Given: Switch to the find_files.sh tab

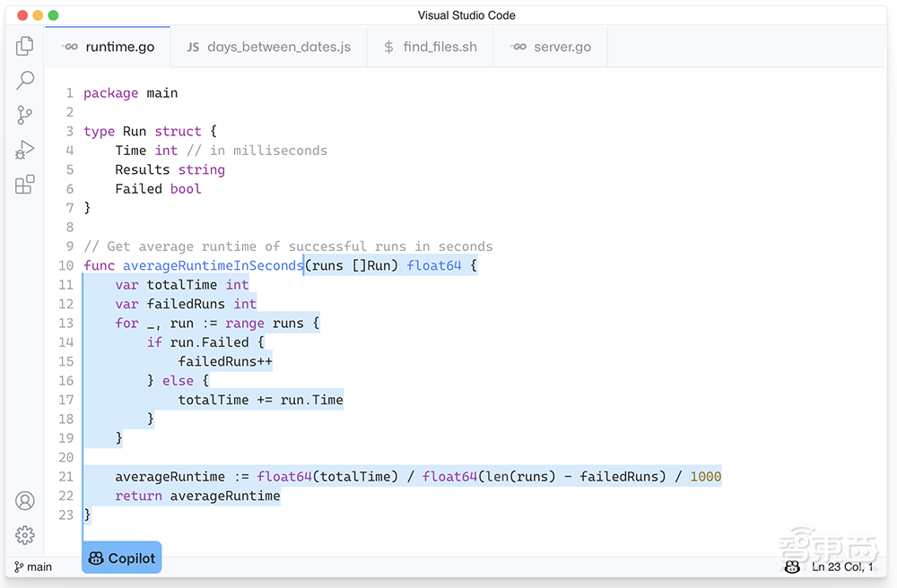Looking at the screenshot, I should pos(440,46).
